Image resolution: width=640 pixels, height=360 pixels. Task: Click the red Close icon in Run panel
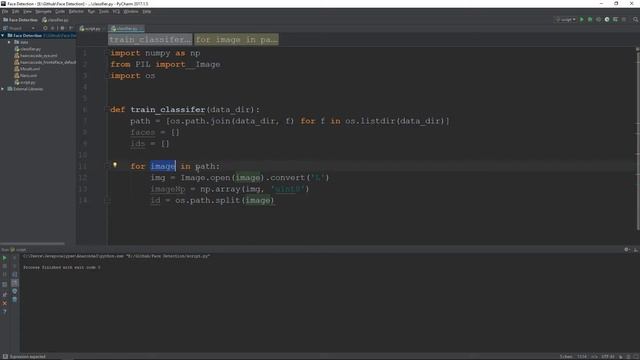[4, 303]
